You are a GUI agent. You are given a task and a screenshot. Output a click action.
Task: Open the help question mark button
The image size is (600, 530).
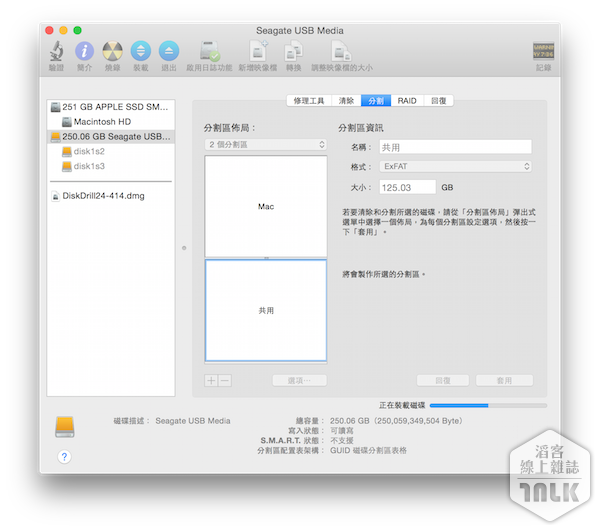pyautogui.click(x=64, y=457)
